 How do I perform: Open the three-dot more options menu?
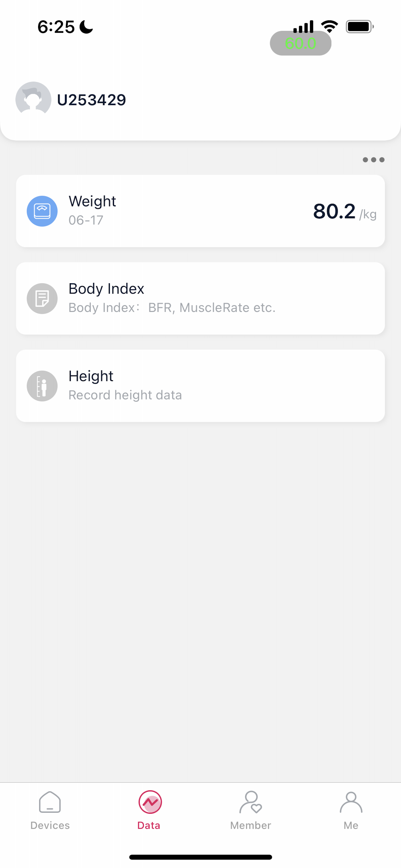373,160
